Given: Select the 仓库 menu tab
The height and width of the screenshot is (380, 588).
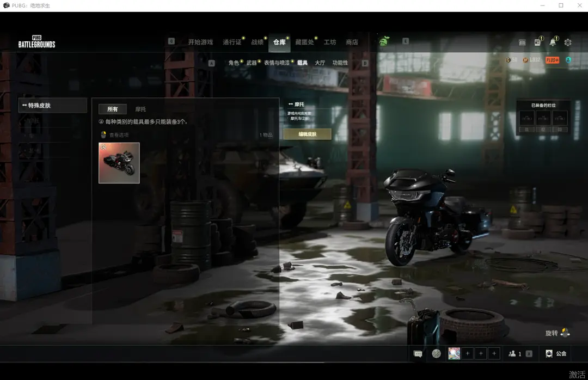Looking at the screenshot, I should tap(279, 42).
